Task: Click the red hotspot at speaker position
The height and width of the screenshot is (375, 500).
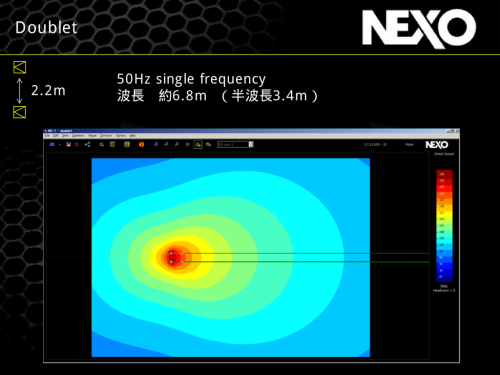Action: pos(173,257)
